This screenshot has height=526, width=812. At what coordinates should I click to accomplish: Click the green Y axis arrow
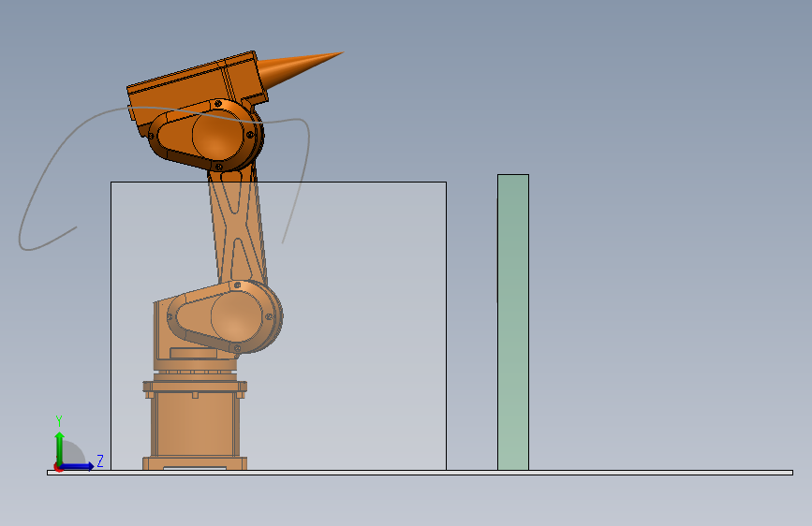click(x=60, y=448)
